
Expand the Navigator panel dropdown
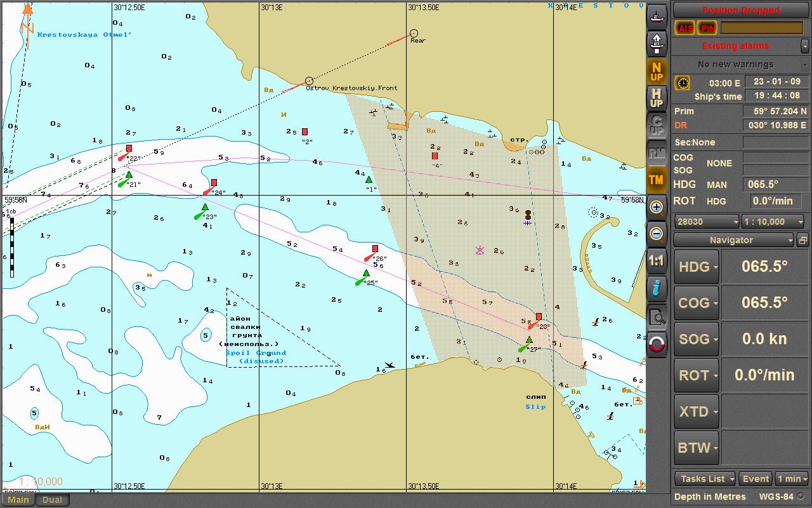click(733, 240)
